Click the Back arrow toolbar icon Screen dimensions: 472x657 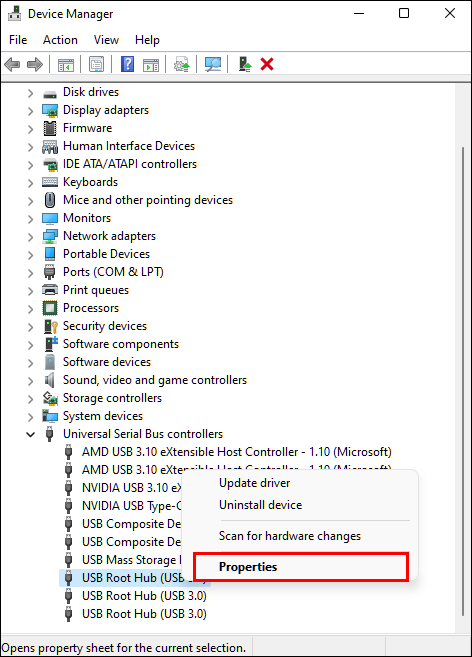pos(12,65)
